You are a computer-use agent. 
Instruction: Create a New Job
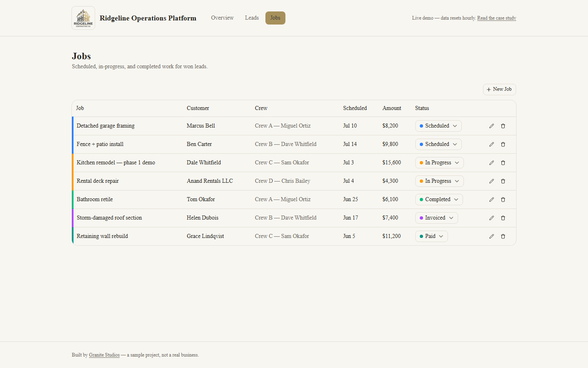pyautogui.click(x=499, y=90)
